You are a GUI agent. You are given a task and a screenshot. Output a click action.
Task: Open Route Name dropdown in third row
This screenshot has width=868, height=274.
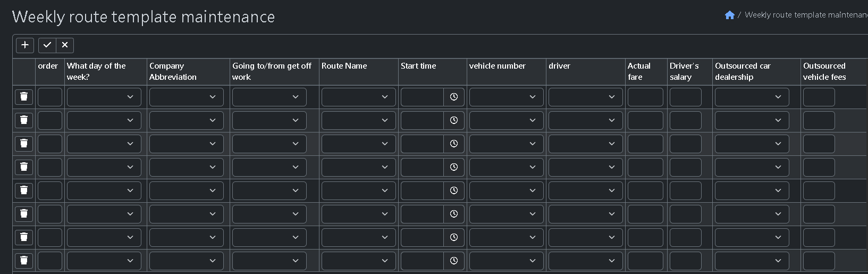point(358,144)
